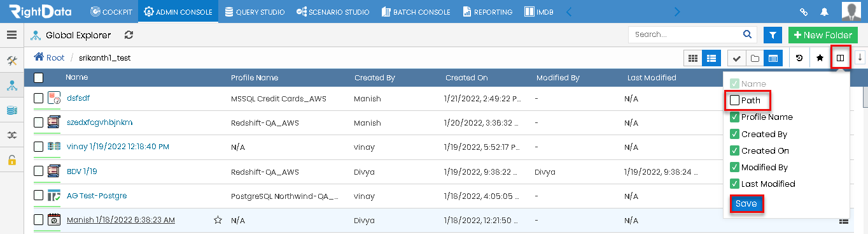Viewport: 868px width, 234px height.
Task: Show more tabs with right chevron
Action: pyautogui.click(x=677, y=11)
